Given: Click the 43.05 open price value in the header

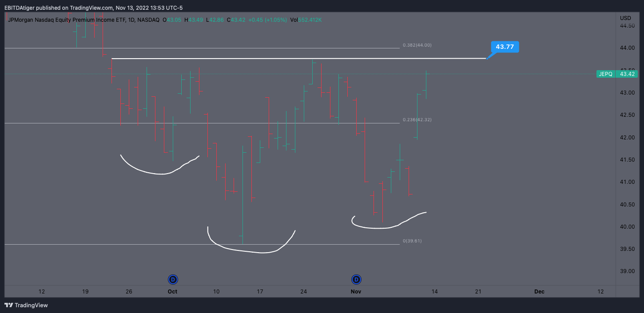Looking at the screenshot, I should click(173, 20).
